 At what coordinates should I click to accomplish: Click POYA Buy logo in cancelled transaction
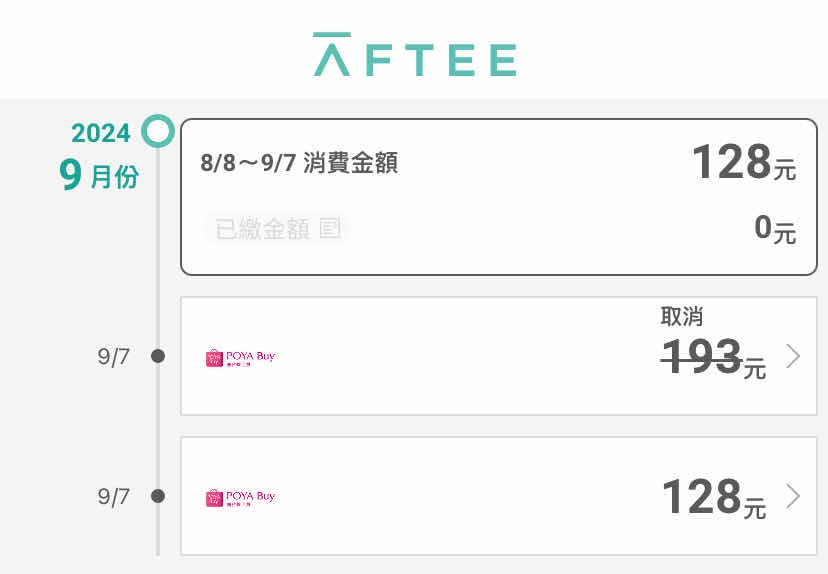click(240, 357)
